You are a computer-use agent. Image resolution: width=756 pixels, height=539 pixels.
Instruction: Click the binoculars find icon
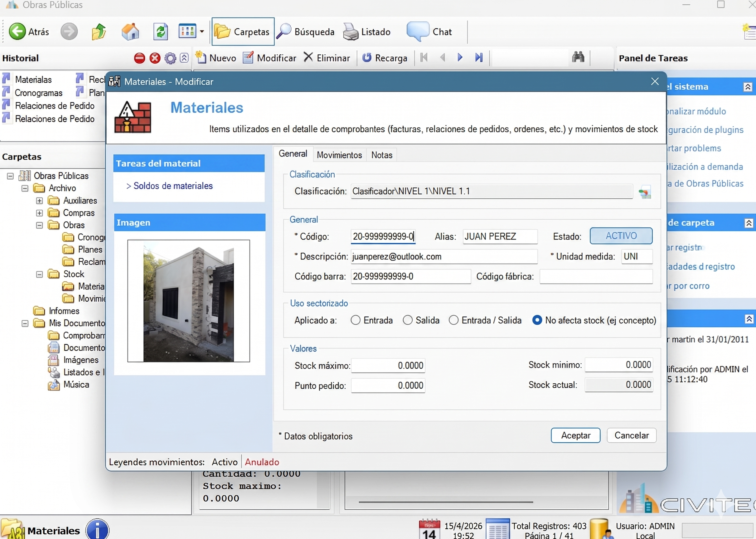(x=578, y=57)
